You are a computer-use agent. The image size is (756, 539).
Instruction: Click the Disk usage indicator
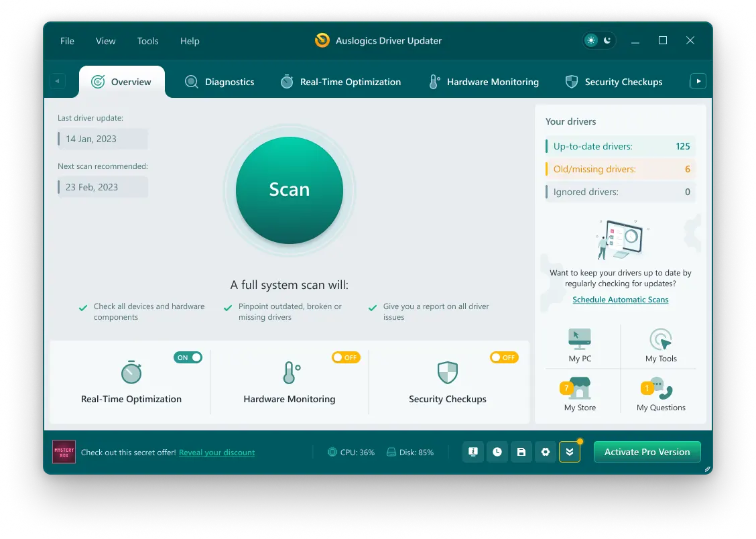[x=410, y=453]
